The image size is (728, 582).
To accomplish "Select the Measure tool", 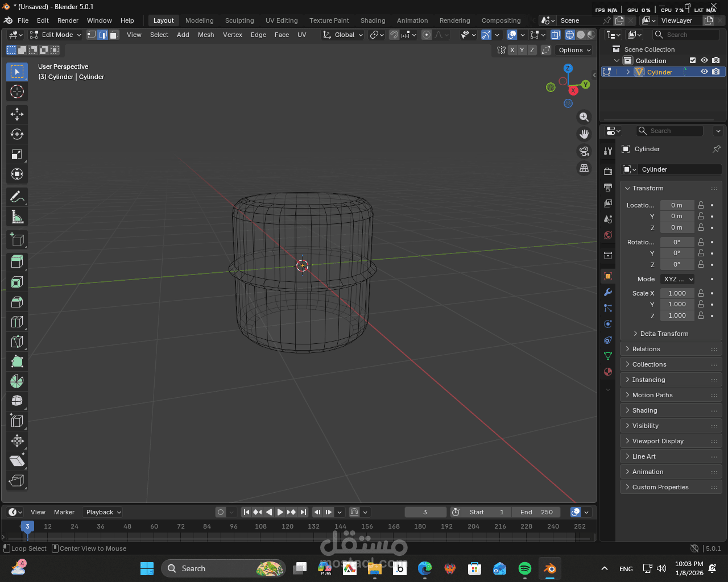I will point(17,217).
